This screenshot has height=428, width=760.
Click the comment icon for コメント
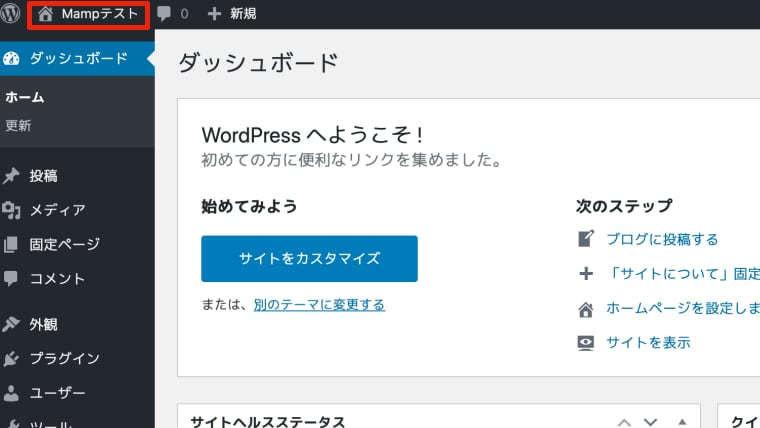tap(11, 278)
